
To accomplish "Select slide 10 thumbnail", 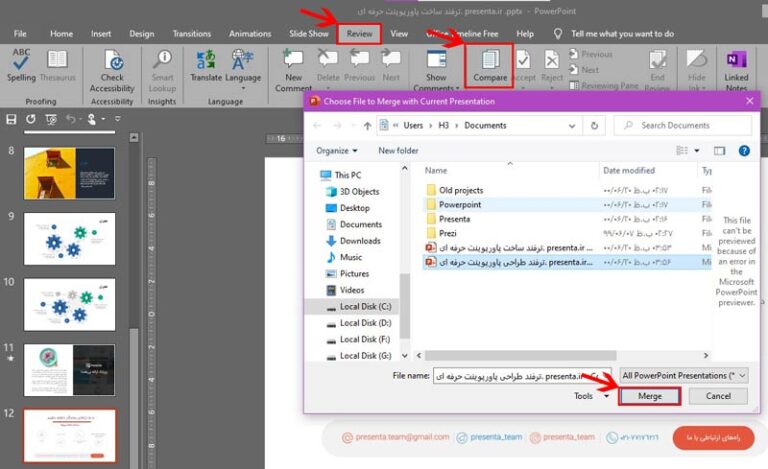I will point(69,305).
